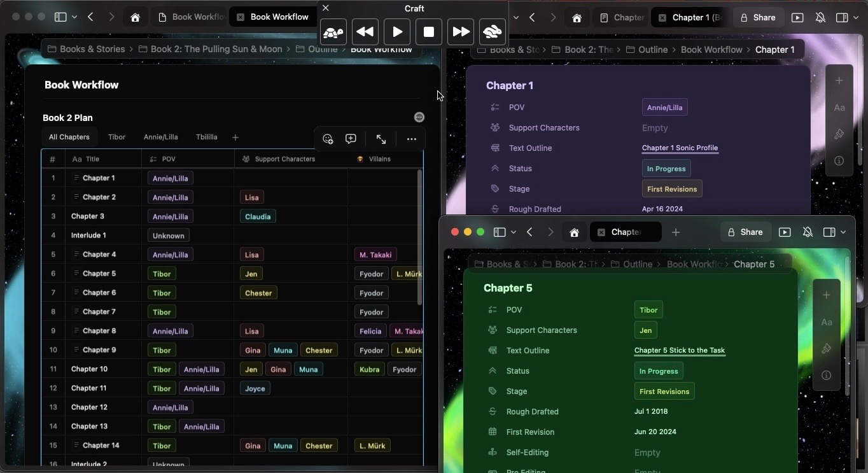Image resolution: width=868 pixels, height=473 pixels.
Task: Click the Joyce tag in Chapter 11 row
Action: tap(255, 388)
